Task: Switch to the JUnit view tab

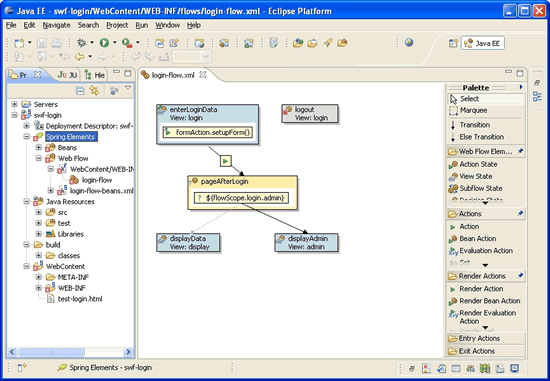Action: 67,75
